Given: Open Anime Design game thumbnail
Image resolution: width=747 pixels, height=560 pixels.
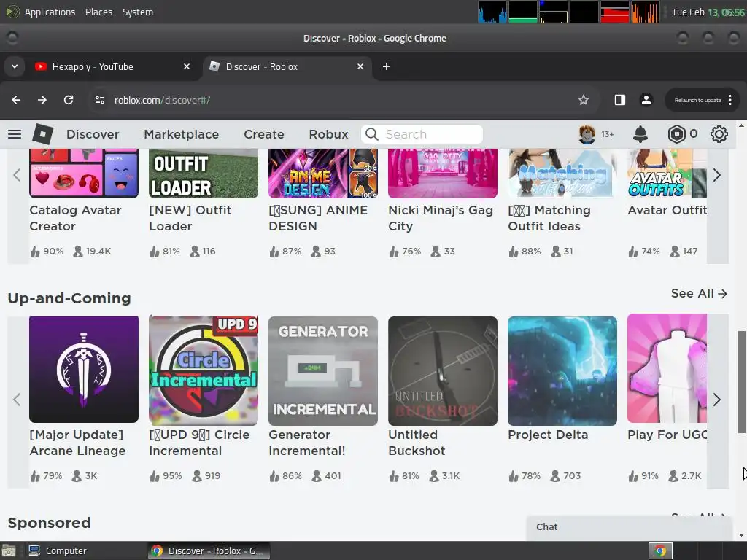Looking at the screenshot, I should point(323,174).
